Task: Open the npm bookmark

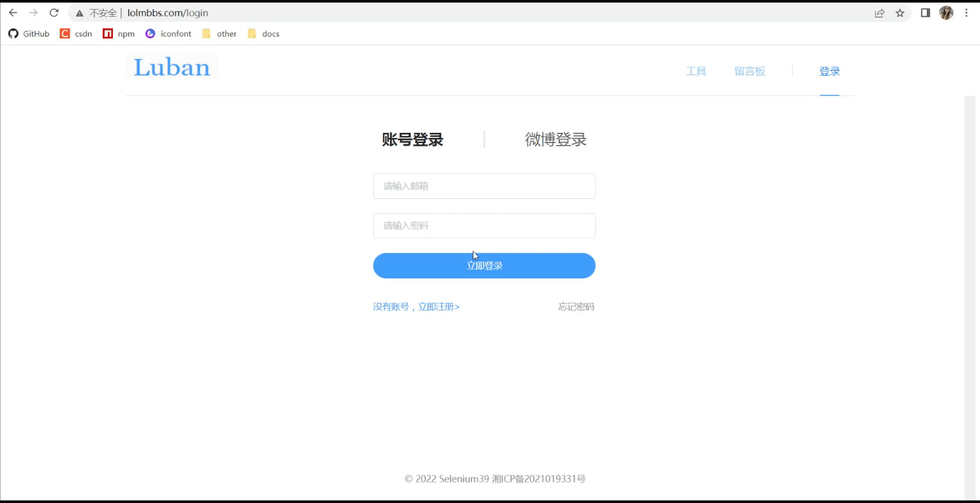Action: coord(118,33)
